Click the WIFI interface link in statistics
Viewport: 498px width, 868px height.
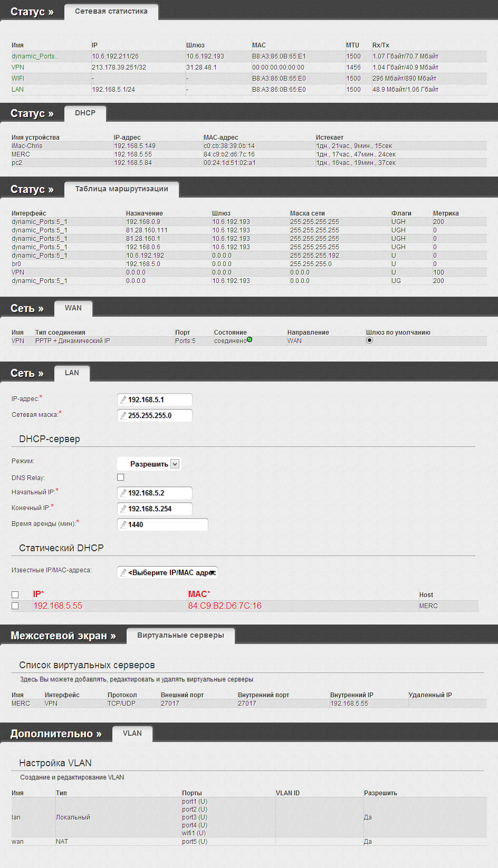(x=18, y=79)
